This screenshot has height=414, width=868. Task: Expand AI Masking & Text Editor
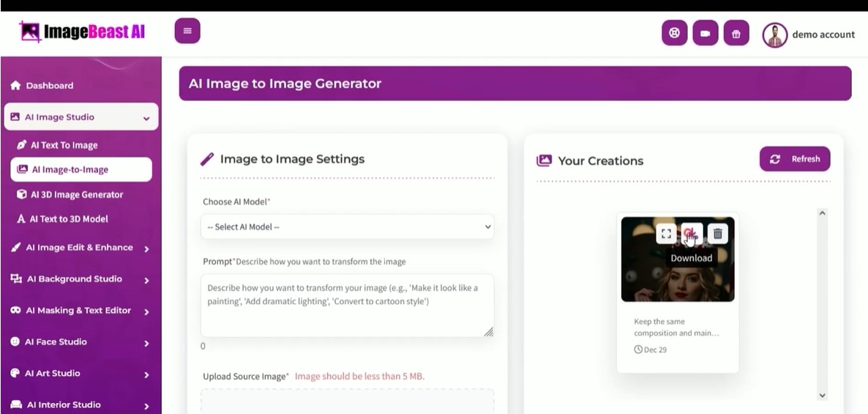pos(81,311)
